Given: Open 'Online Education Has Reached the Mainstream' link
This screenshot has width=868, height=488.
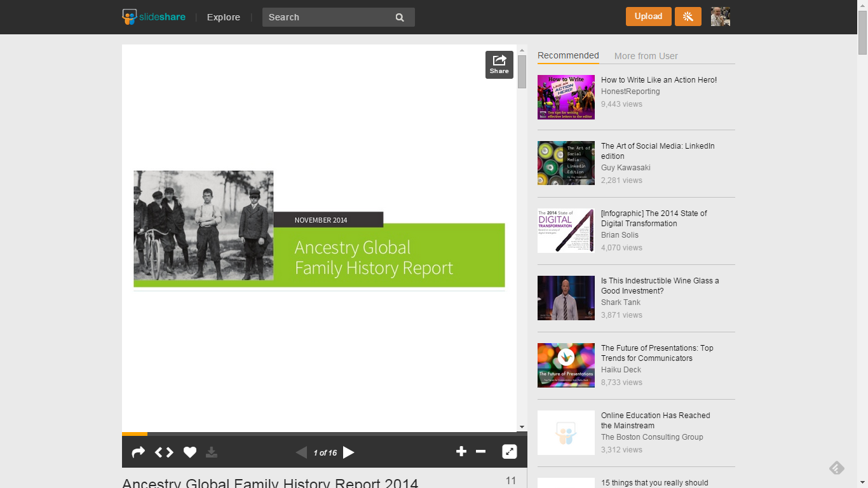Looking at the screenshot, I should point(656,421).
